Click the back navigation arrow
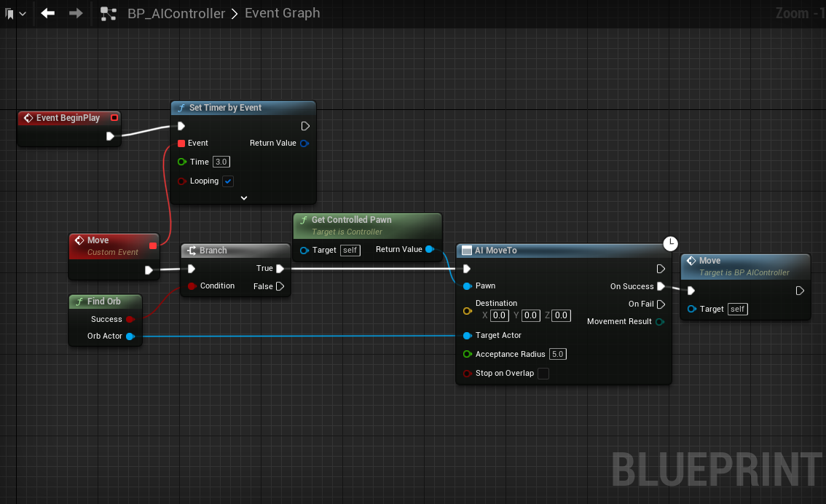The image size is (826, 504). 48,13
